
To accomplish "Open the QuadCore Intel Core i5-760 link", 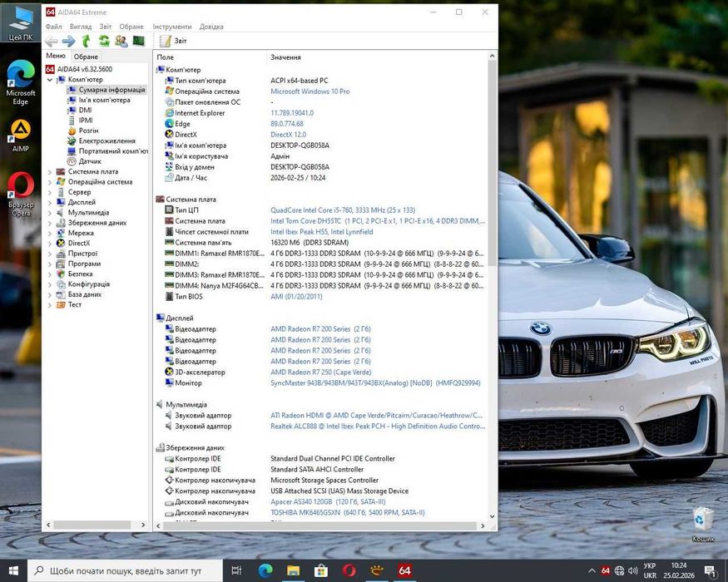I will click(343, 210).
